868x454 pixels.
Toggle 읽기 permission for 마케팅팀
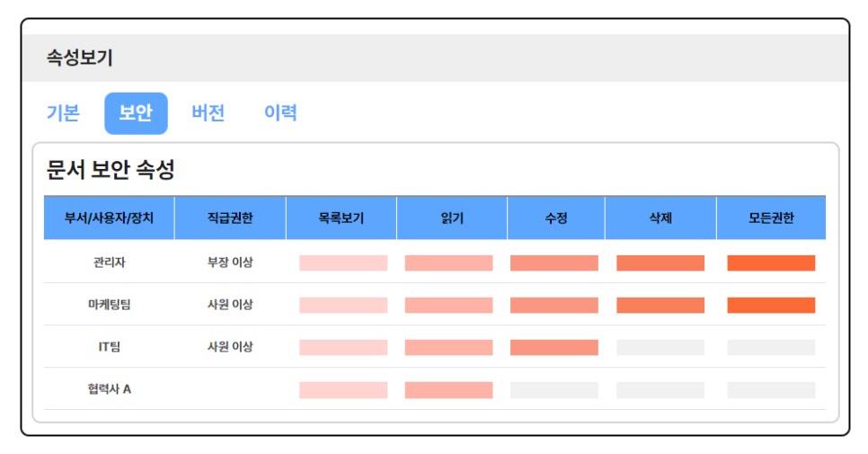point(449,305)
